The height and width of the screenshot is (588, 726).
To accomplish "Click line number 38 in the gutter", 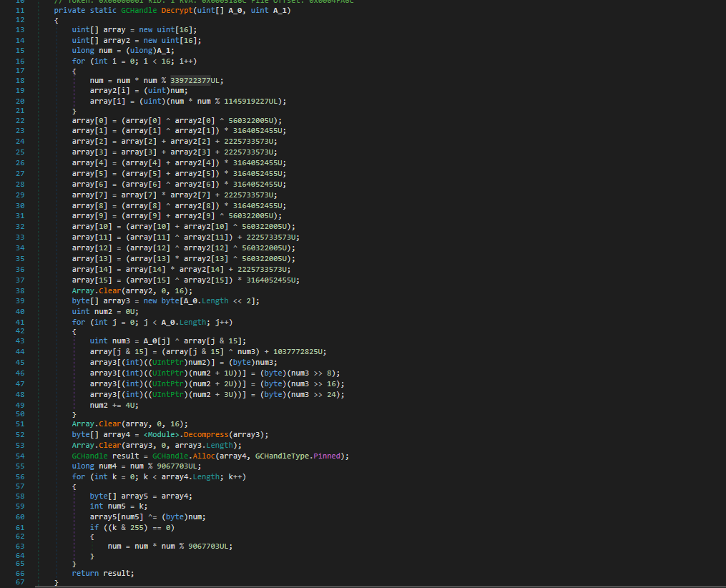I will pyautogui.click(x=20, y=290).
